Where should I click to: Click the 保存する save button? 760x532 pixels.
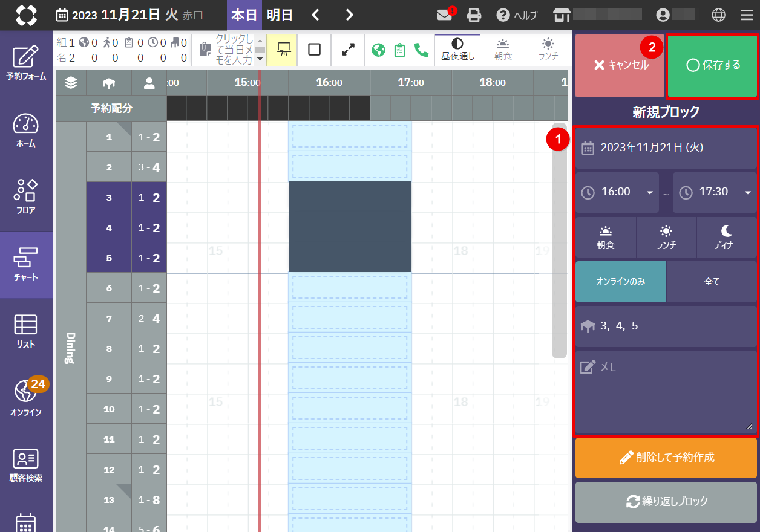click(x=712, y=65)
